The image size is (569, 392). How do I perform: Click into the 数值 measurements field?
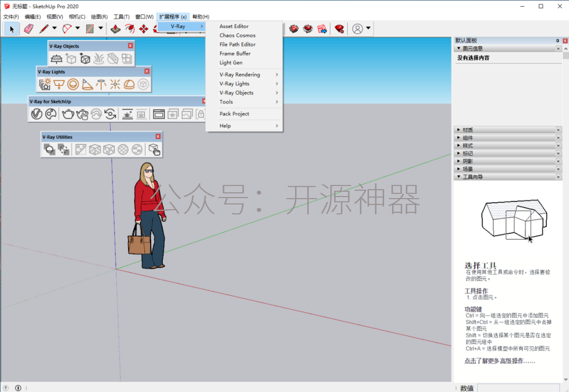click(x=518, y=388)
